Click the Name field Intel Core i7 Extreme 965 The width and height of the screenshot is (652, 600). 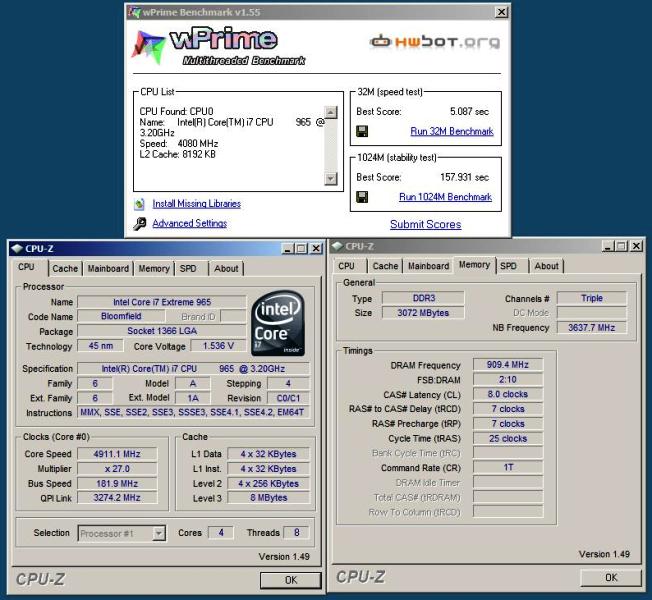click(x=162, y=302)
